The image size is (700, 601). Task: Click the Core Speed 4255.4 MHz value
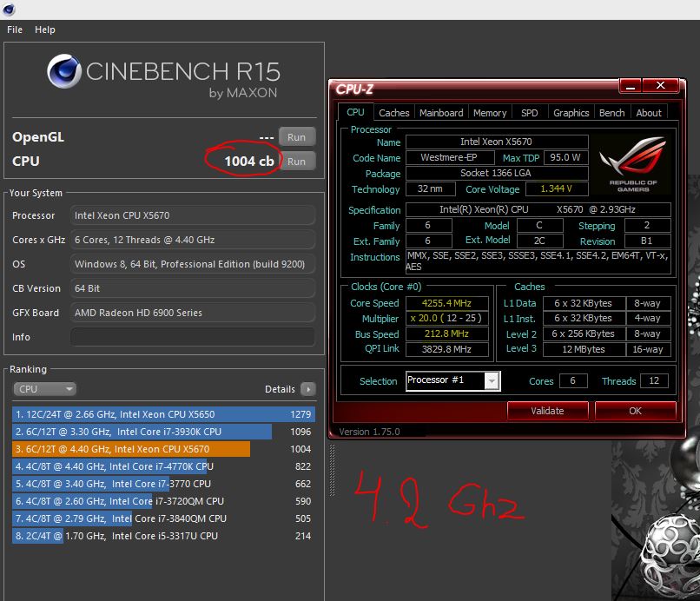pos(447,303)
